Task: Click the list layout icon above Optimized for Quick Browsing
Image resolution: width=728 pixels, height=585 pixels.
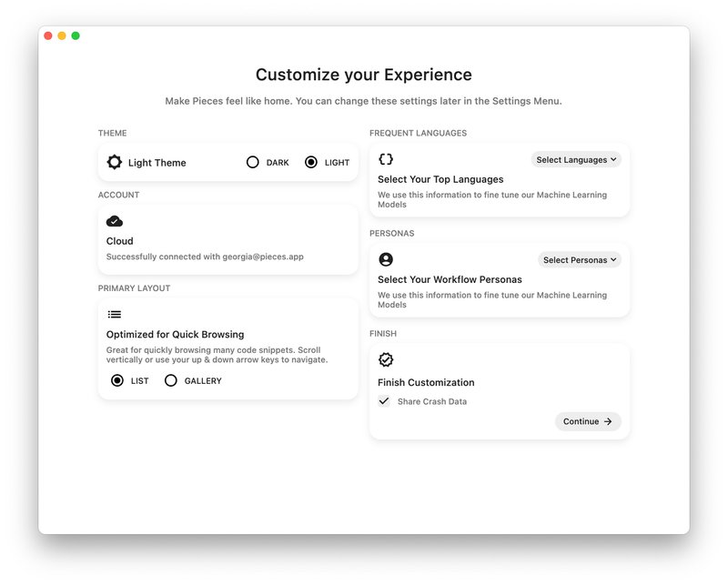Action: click(114, 314)
